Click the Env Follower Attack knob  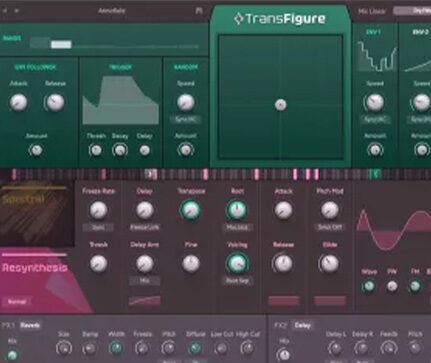(18, 102)
